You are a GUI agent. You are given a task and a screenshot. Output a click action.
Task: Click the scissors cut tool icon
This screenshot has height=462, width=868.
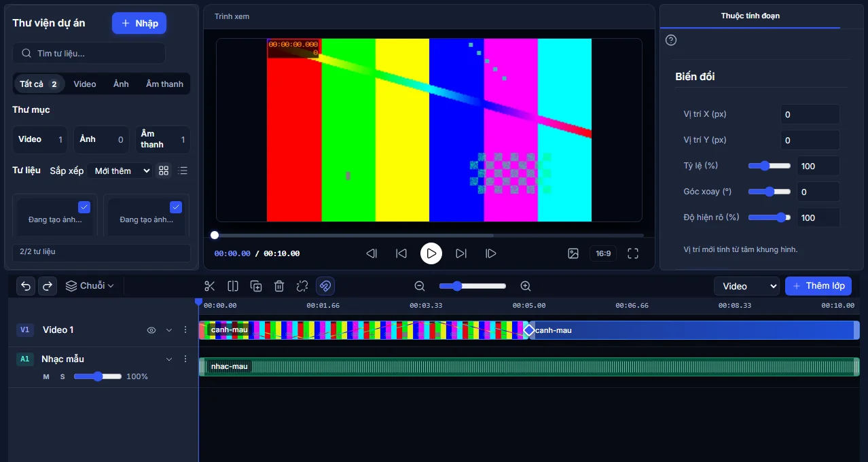(210, 286)
